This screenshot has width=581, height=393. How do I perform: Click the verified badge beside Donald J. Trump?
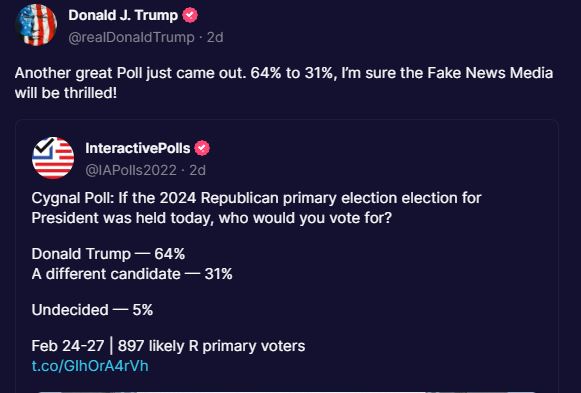coord(190,16)
